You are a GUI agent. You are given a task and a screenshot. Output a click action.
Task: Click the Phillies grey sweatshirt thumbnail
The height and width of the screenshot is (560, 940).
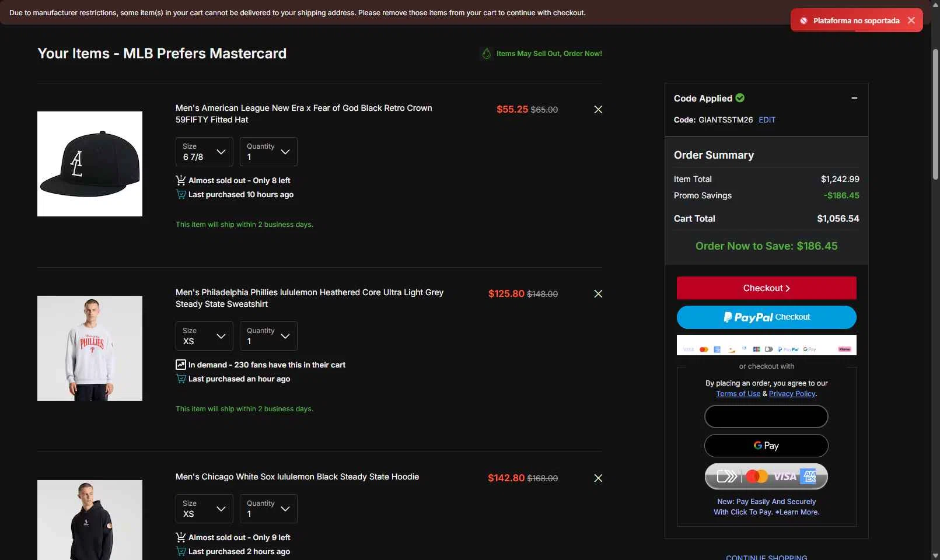coord(90,348)
